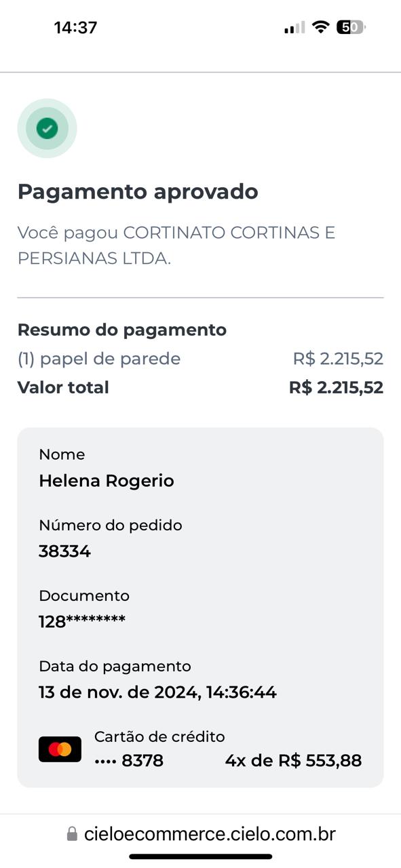Viewport: 401px width, 868px height.
Task: Tap the Mastercard logo icon
Action: click(60, 749)
